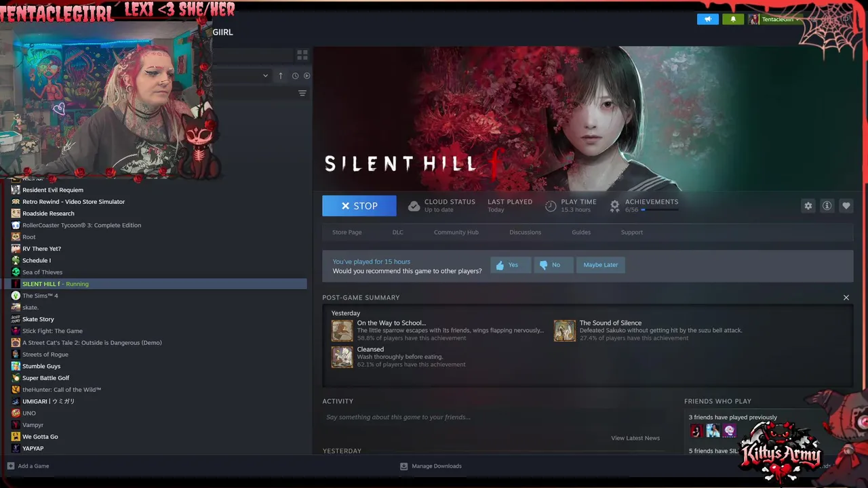Image resolution: width=868 pixels, height=488 pixels.
Task: Open second friend avatar under Friends Who Play
Action: coord(713,430)
